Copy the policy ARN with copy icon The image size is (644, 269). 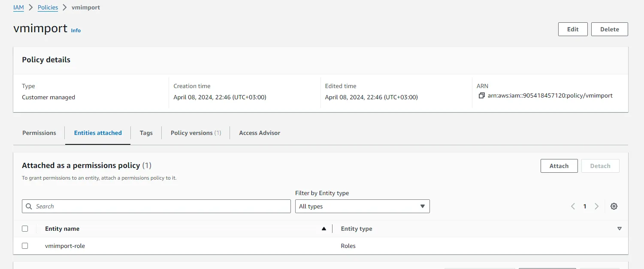tap(482, 96)
